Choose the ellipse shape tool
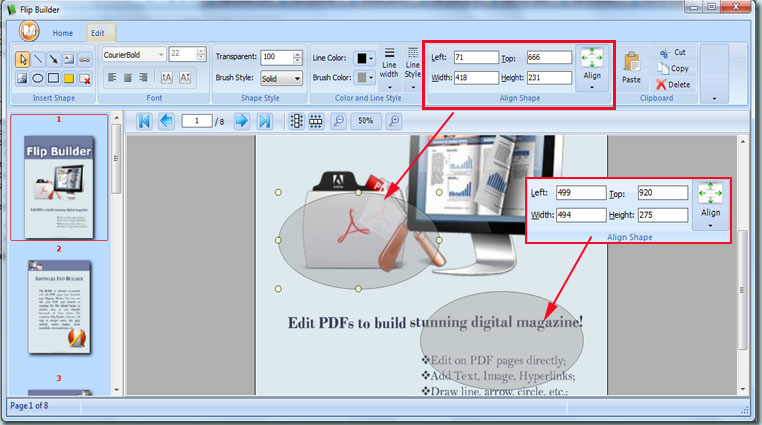 point(38,78)
